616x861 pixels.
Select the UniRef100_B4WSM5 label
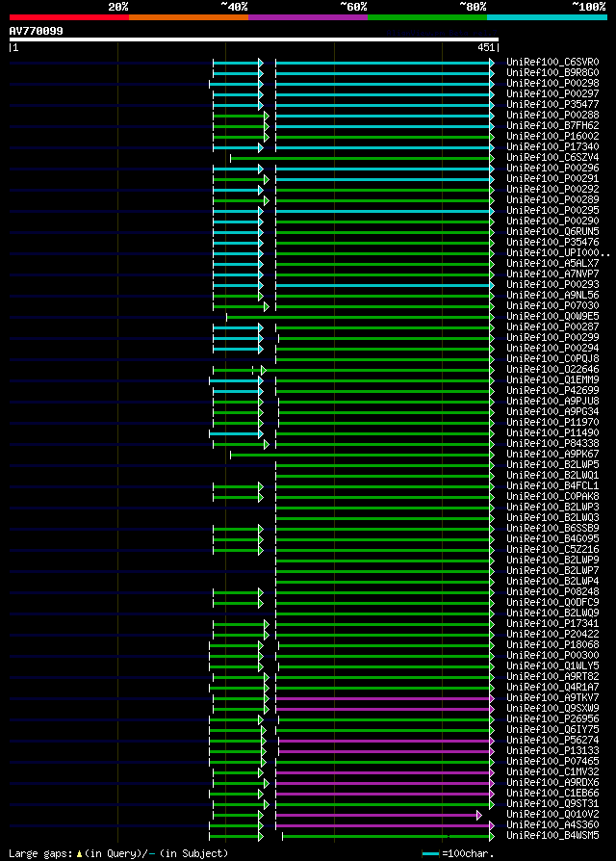coord(552,836)
